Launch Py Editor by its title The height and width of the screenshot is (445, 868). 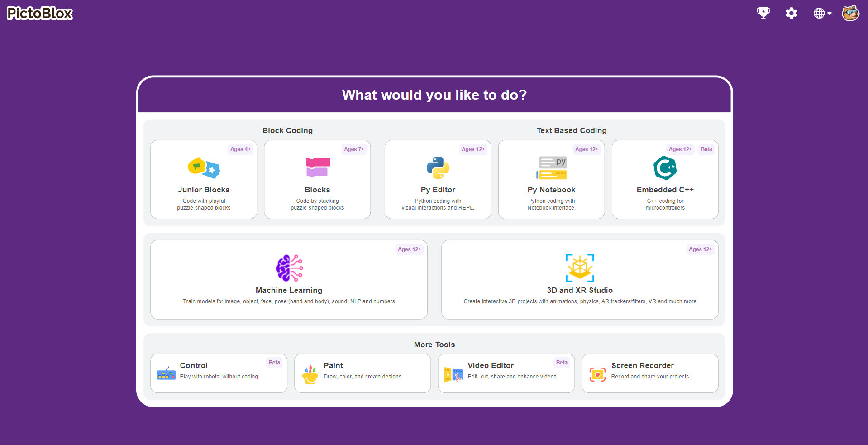pos(438,190)
